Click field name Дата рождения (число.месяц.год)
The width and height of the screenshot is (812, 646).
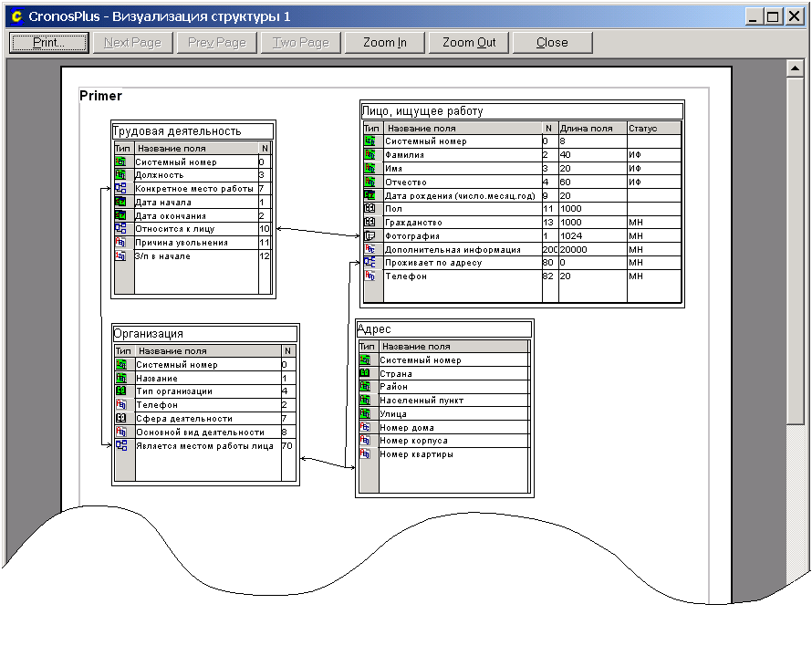(460, 196)
